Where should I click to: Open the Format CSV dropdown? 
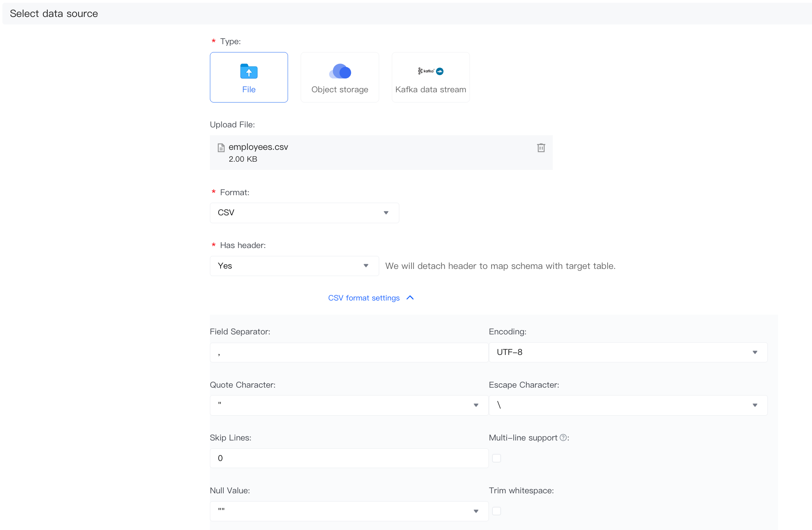point(304,213)
